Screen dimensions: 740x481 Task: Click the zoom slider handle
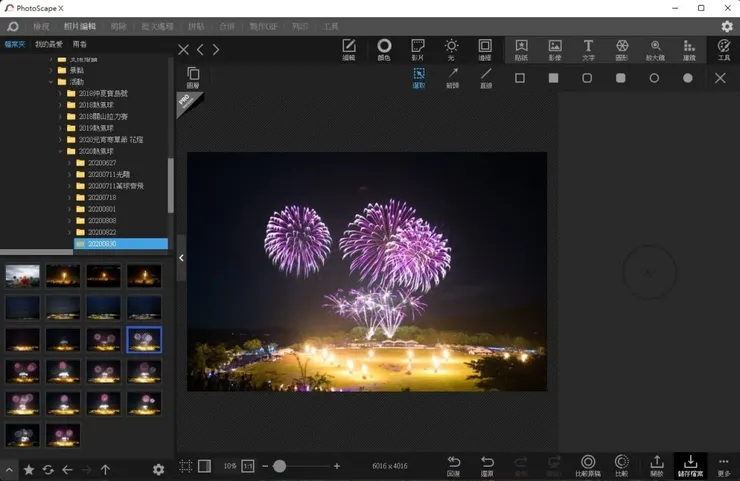(279, 466)
